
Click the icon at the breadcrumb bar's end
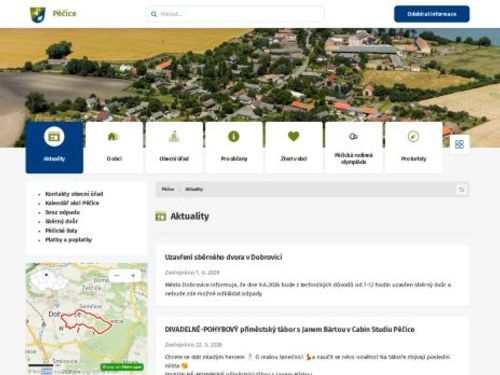click(x=462, y=189)
